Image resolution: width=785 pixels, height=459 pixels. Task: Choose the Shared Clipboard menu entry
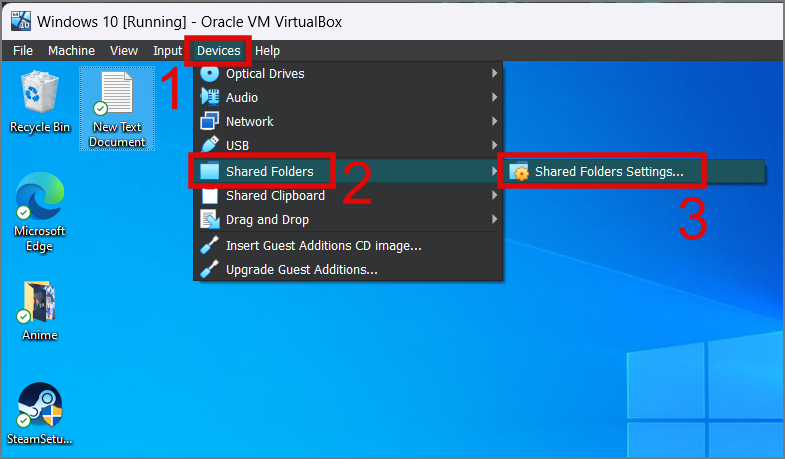(x=348, y=195)
